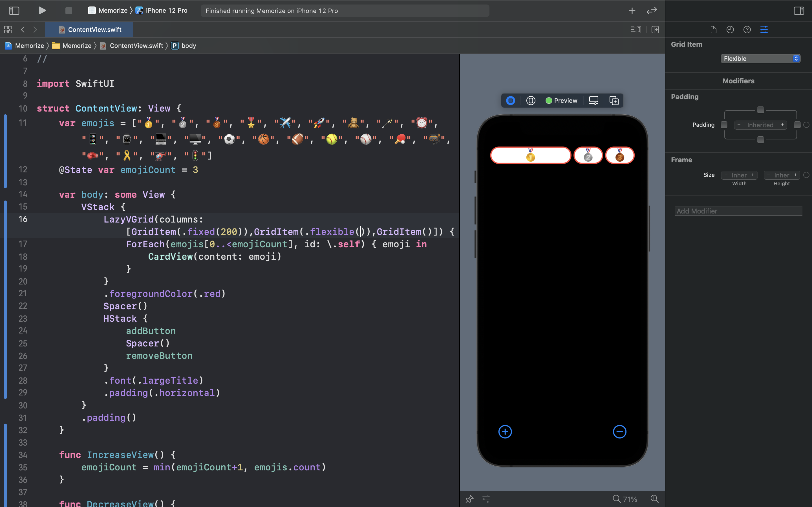Image resolution: width=812 pixels, height=507 pixels.
Task: Enable the bottom padding checkbox
Action: click(760, 139)
